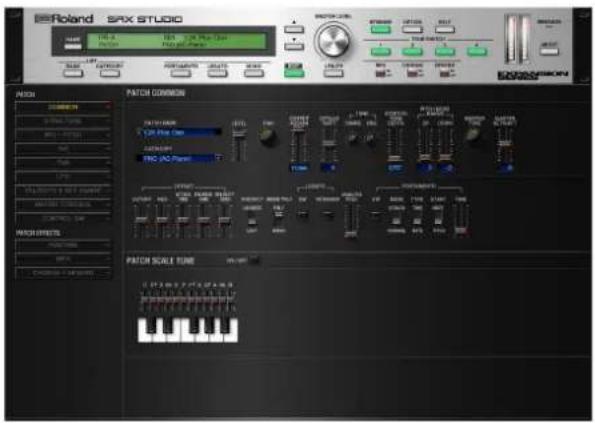
Task: Toggle the Legato SW switch
Action: click(x=302, y=215)
